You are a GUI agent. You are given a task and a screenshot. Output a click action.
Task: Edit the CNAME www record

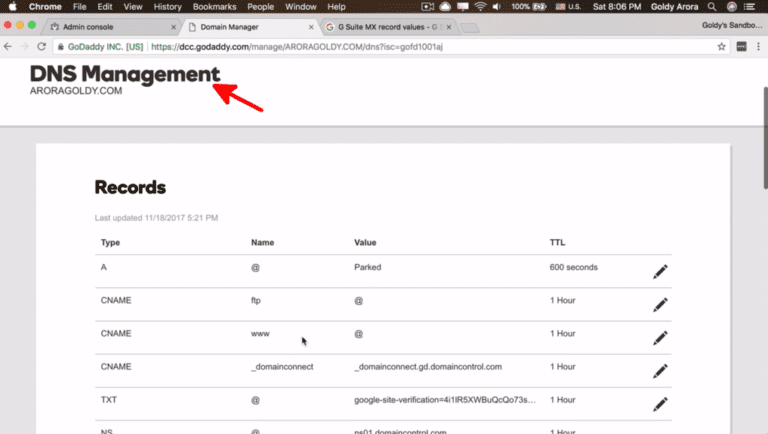[x=660, y=338]
